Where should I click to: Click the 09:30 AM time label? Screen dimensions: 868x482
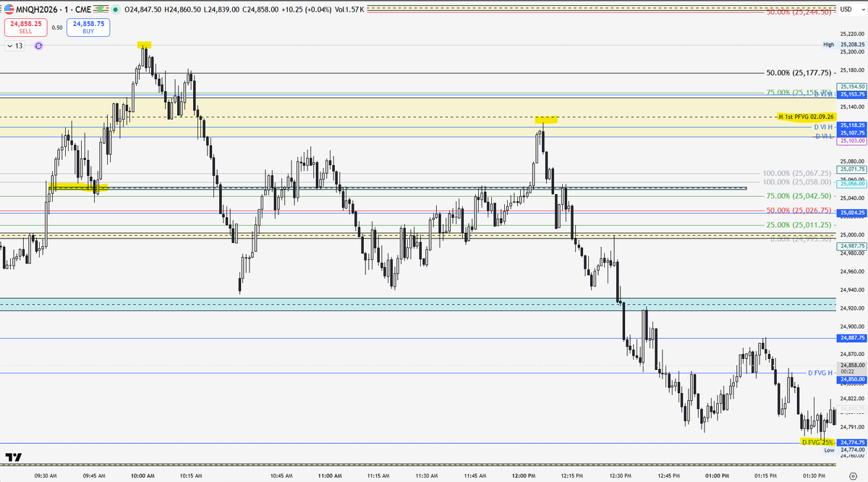coord(46,475)
